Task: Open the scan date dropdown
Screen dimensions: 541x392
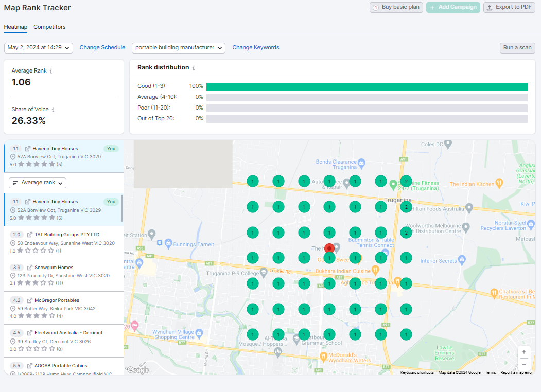Action: pyautogui.click(x=38, y=47)
